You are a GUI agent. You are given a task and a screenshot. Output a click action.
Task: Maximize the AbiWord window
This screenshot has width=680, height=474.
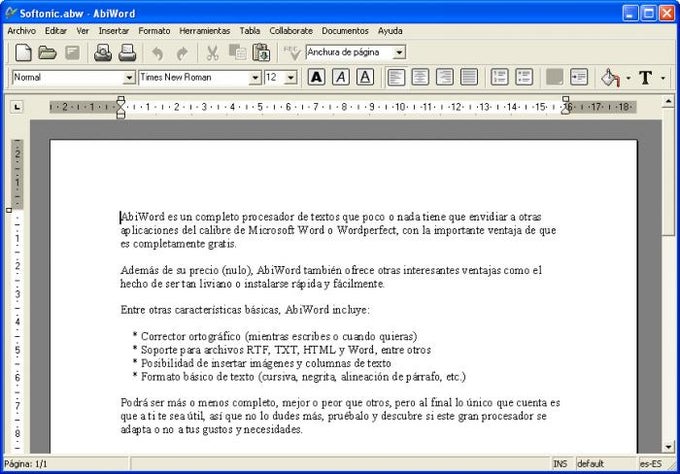click(x=649, y=13)
